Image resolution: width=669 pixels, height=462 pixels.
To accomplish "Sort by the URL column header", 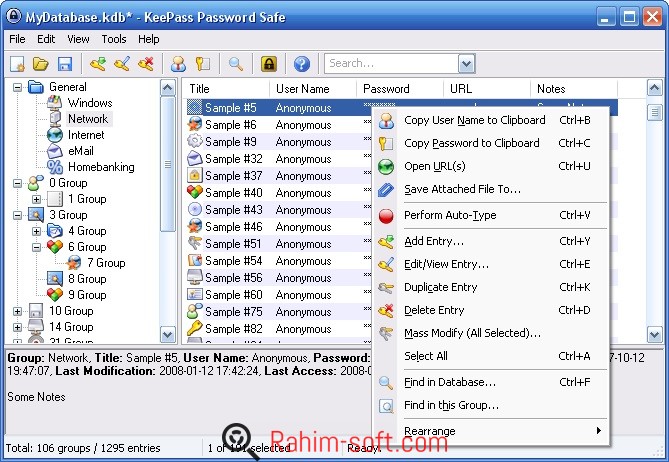I will tap(487, 89).
